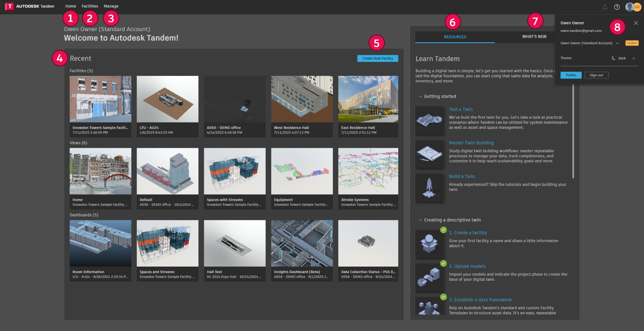644x331 pixels.
Task: Click the 'Views (6)' section label
Action: 78,143
